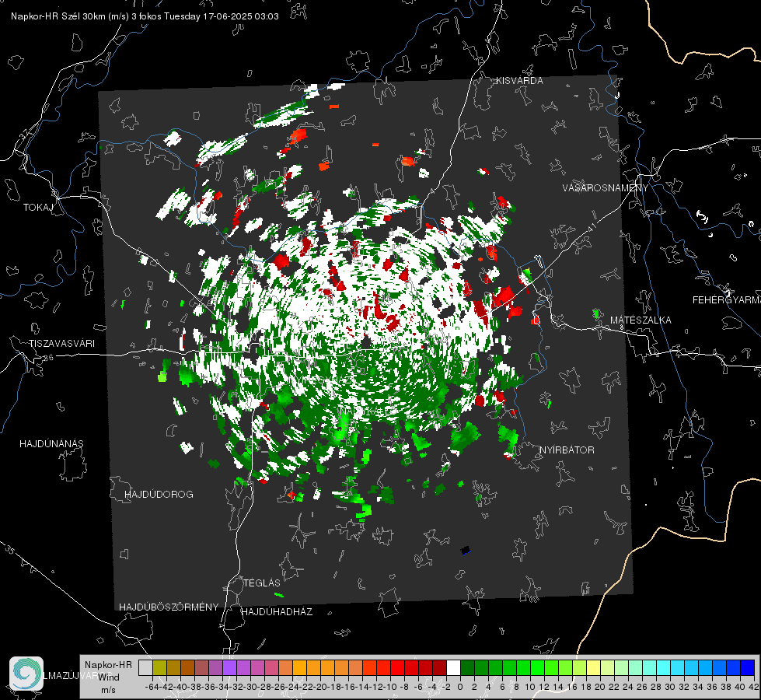Click the 0 legend value
Screen dimensions: 761x700
[x=460, y=687]
